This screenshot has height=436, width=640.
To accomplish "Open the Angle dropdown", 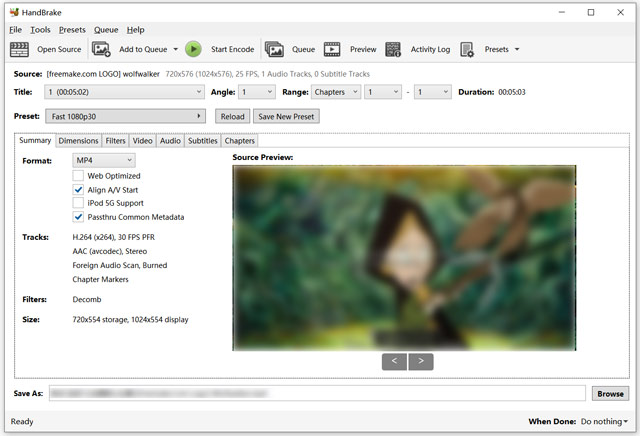I will pyautogui.click(x=257, y=92).
